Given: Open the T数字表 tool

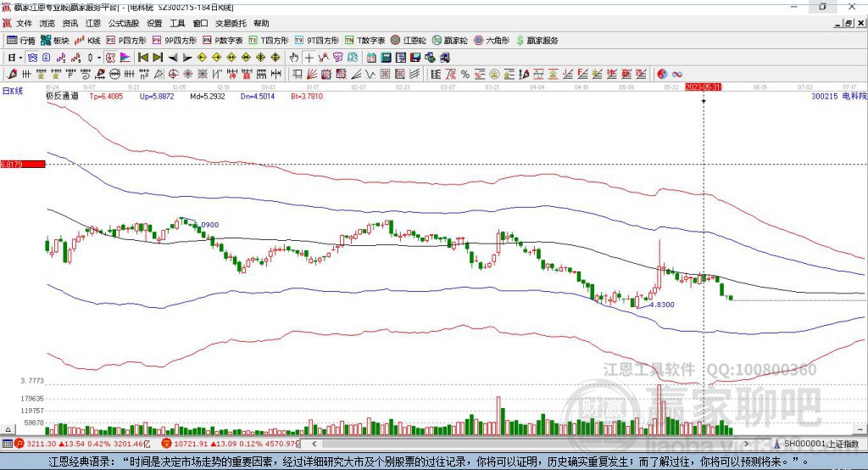Looking at the screenshot, I should [x=364, y=41].
